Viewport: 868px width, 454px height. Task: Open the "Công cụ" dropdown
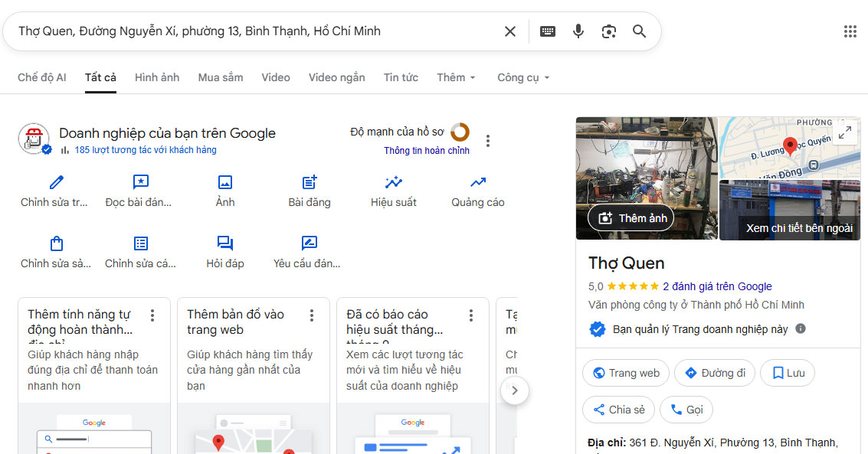(x=522, y=77)
